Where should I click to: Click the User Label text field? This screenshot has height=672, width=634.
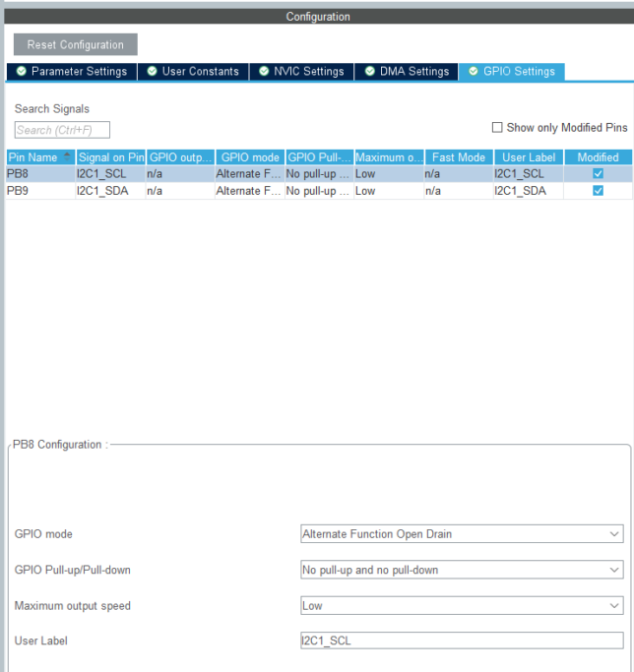[x=461, y=641]
